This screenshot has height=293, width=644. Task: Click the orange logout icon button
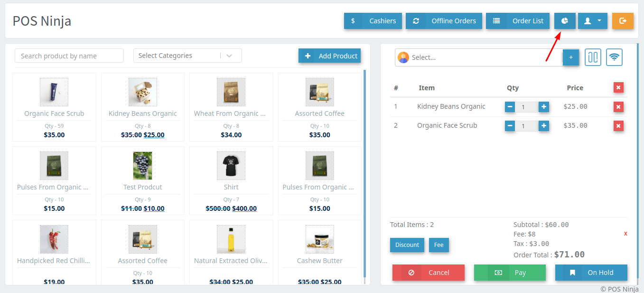click(623, 21)
